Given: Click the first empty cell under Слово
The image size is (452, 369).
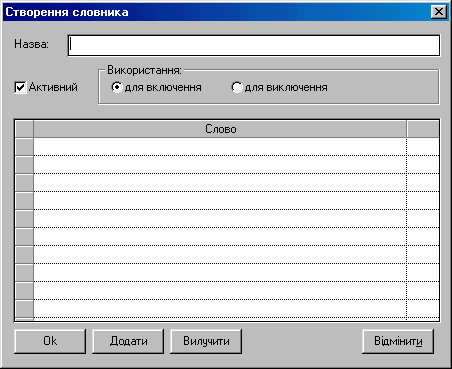Looking at the screenshot, I should [x=220, y=146].
